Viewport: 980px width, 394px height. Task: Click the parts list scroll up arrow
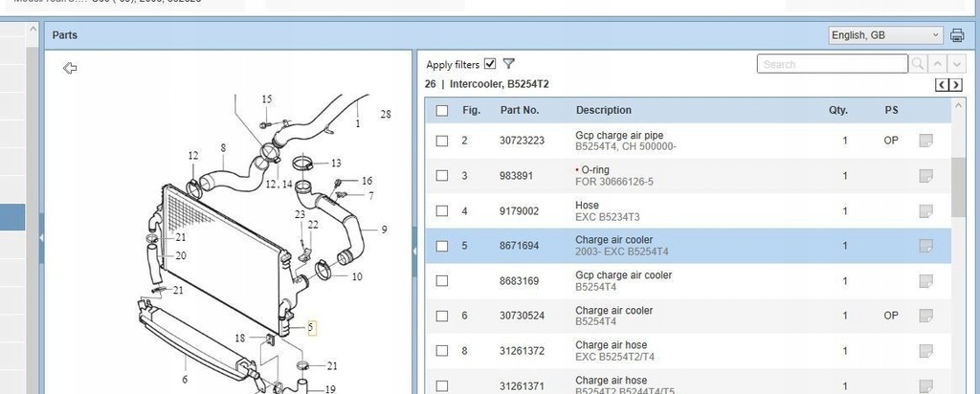click(x=959, y=105)
